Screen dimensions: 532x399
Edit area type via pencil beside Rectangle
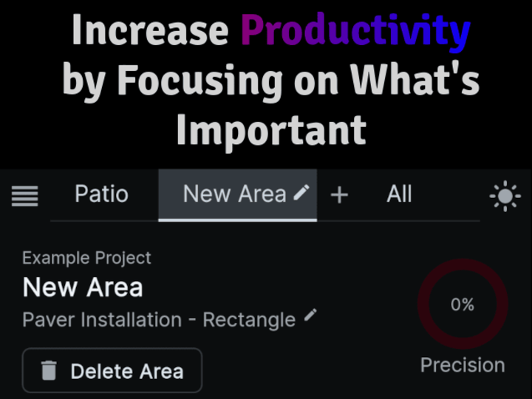310,315
